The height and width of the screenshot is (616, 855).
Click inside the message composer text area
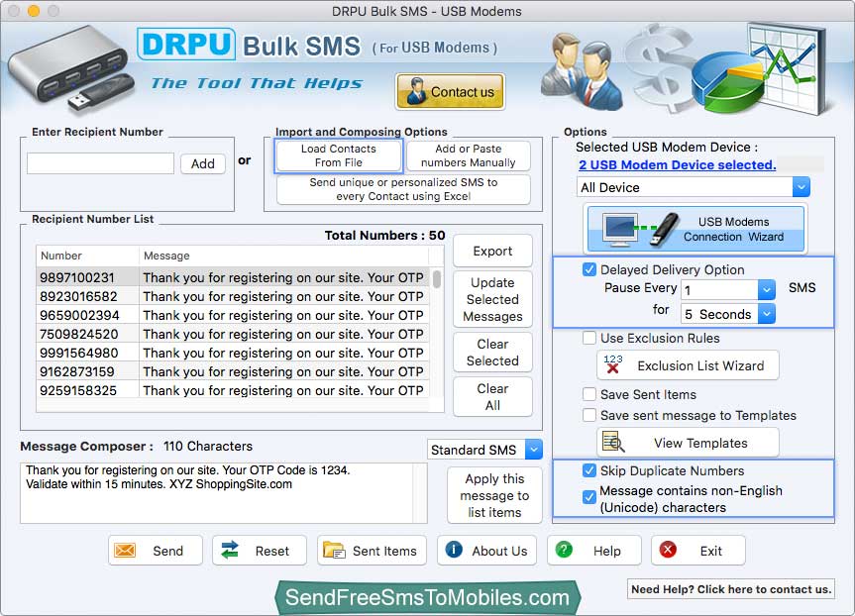pos(217,493)
